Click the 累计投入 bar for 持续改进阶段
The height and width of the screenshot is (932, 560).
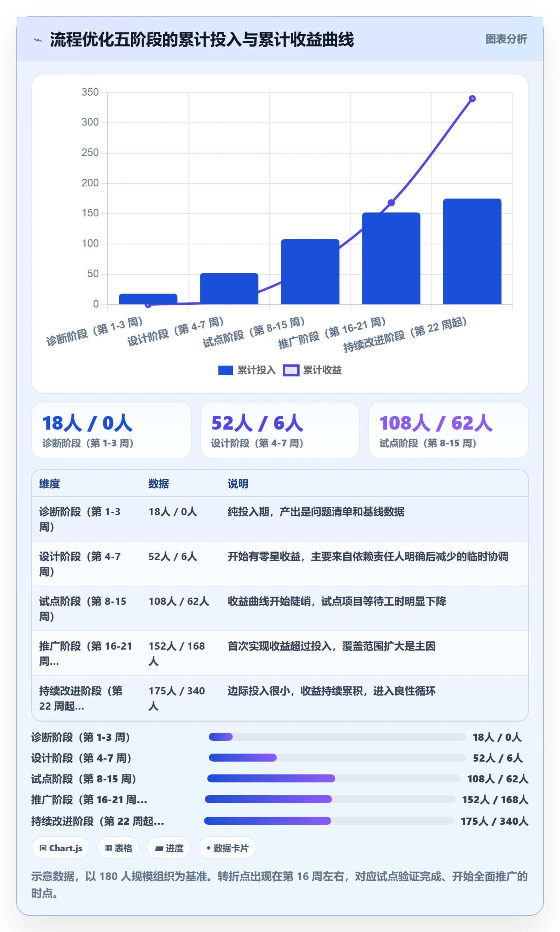(x=472, y=251)
